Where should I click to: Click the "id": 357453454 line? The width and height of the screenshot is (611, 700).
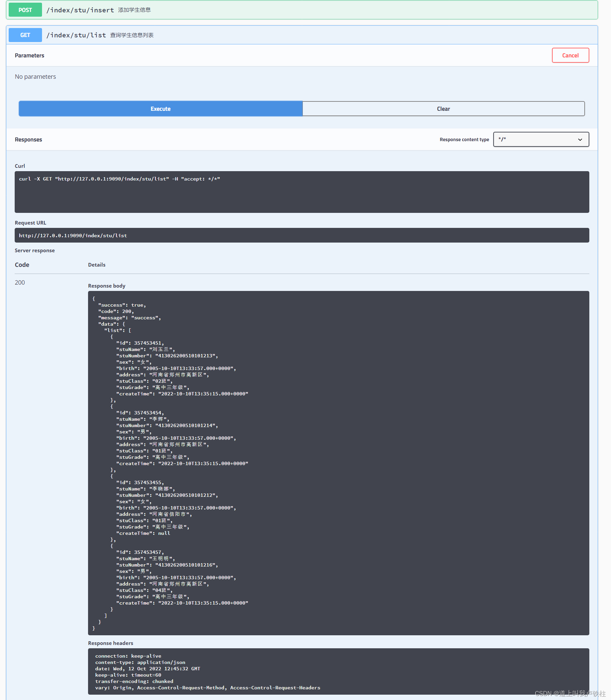click(140, 413)
